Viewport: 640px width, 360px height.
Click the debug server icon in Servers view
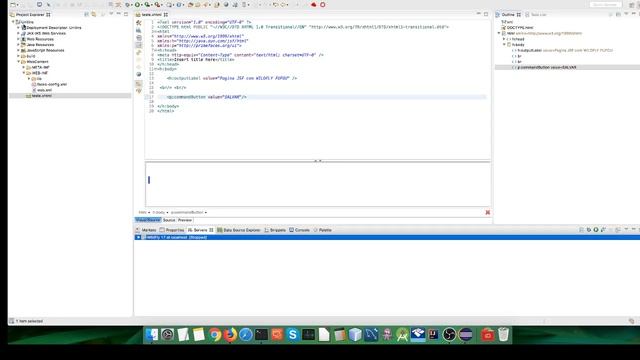click(589, 230)
